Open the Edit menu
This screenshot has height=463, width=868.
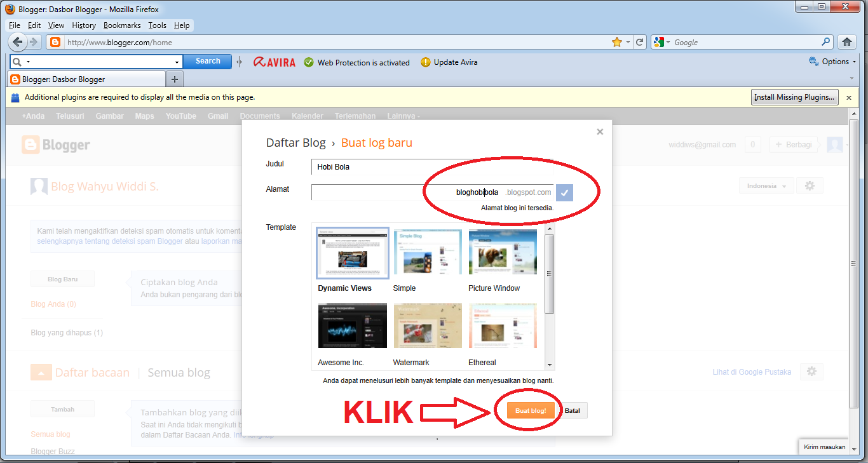34,25
